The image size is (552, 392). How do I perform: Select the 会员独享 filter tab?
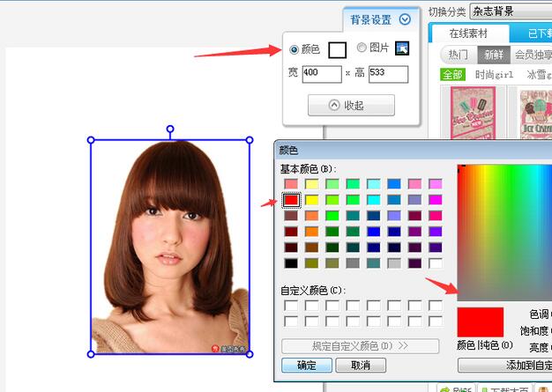(533, 55)
